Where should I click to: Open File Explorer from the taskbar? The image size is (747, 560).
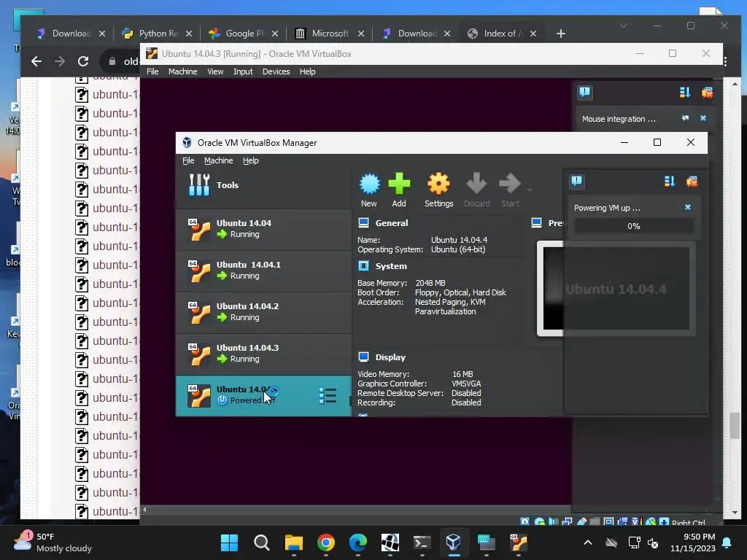294,542
